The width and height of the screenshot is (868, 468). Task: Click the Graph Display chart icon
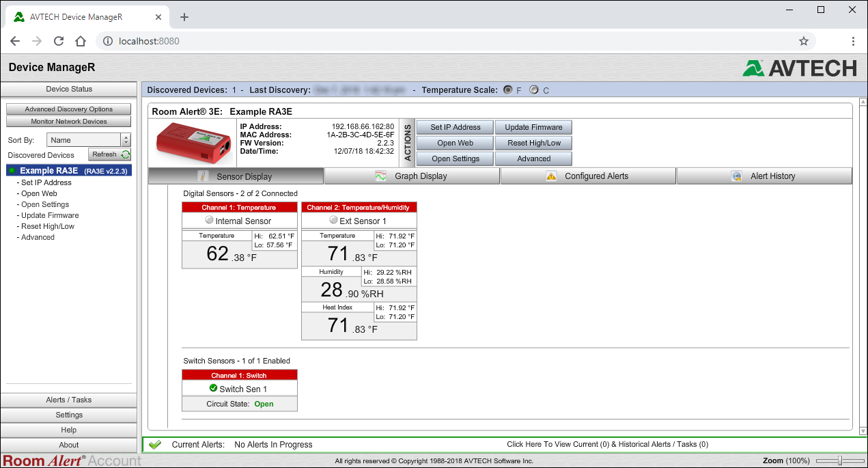coord(380,176)
